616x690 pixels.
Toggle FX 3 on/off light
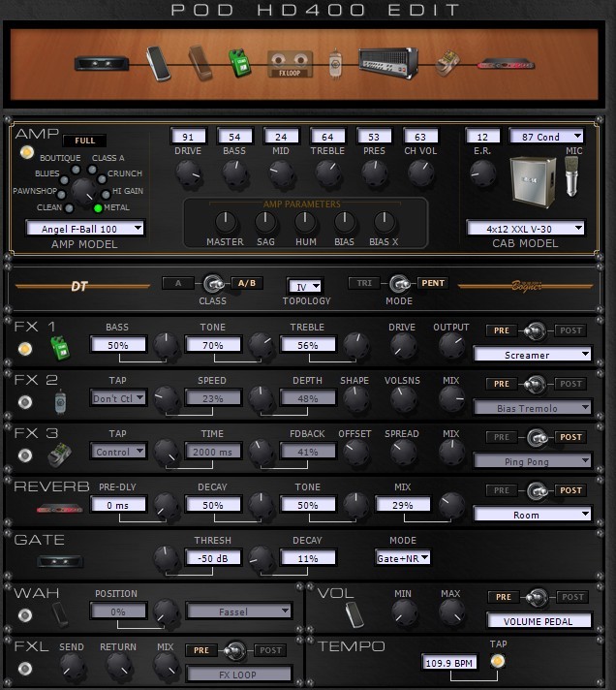pyautogui.click(x=25, y=455)
